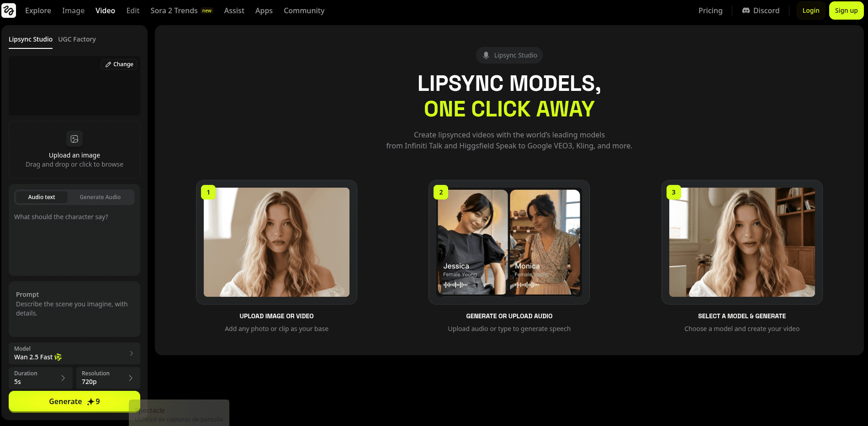
Task: Switch to Audio text mode
Action: coord(42,197)
